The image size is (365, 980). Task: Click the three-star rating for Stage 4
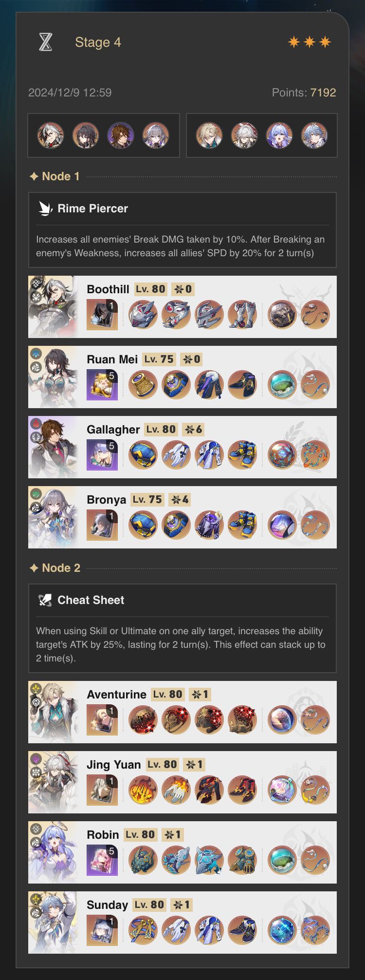tap(310, 42)
